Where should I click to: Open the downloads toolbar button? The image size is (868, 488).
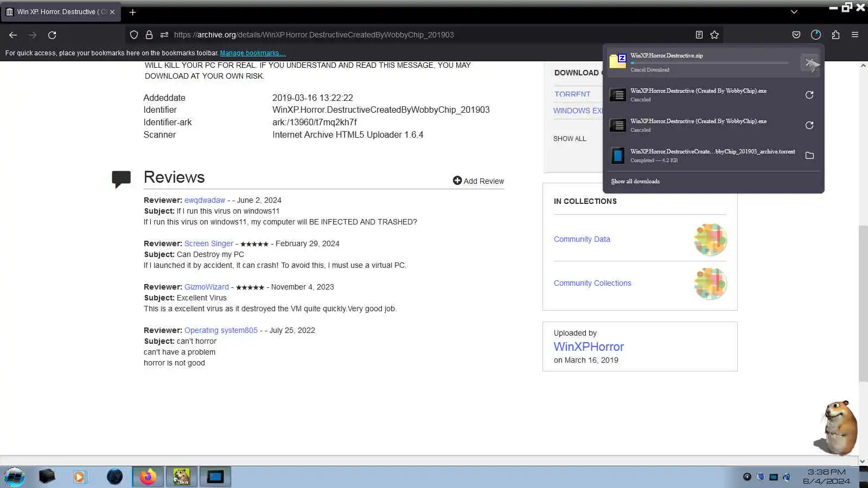coord(816,35)
